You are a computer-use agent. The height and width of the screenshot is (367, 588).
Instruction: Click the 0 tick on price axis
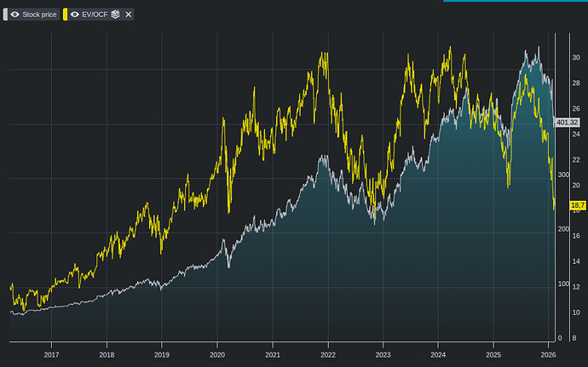pyautogui.click(x=560, y=338)
